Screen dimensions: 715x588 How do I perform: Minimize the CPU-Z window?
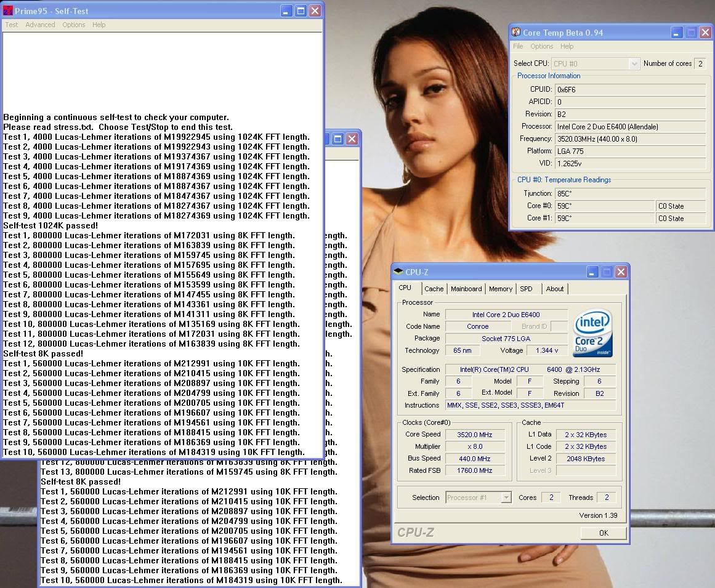coord(592,272)
